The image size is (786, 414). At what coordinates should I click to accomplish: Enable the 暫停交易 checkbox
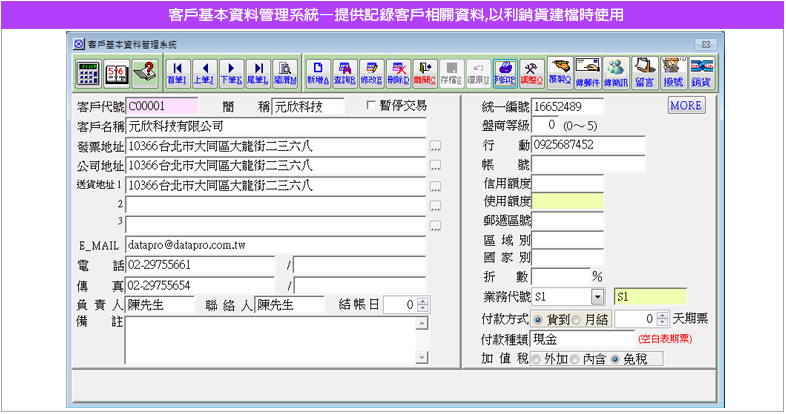(x=372, y=105)
